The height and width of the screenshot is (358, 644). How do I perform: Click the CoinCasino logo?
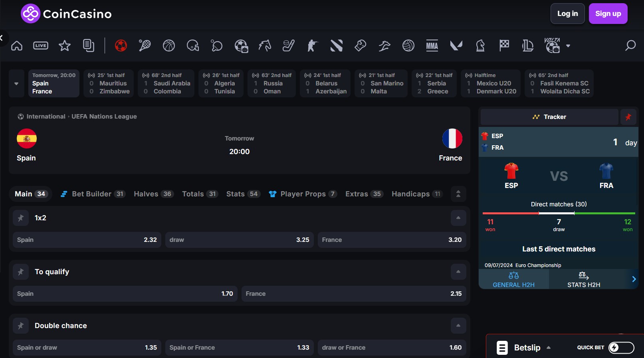[66, 14]
